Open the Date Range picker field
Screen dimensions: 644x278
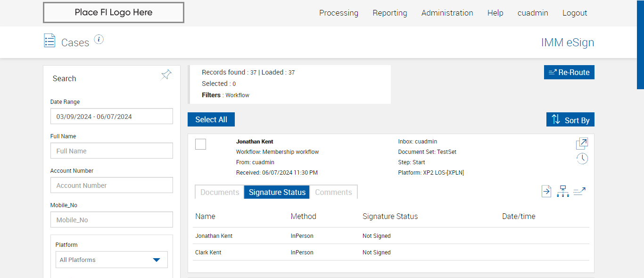[111, 117]
